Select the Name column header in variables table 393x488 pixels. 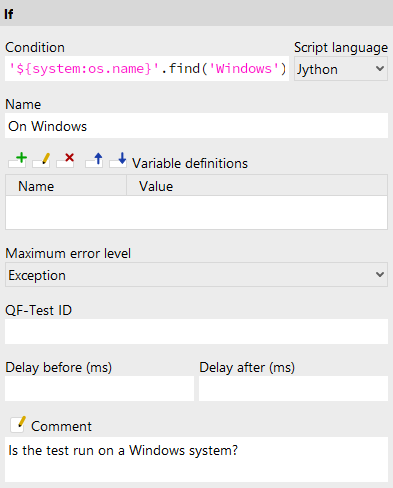point(66,186)
